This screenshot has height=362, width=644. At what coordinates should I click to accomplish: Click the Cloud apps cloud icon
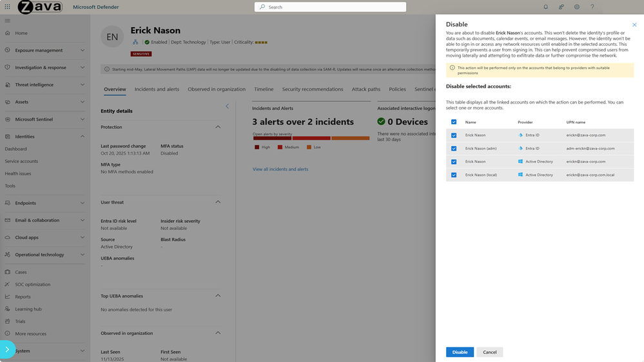[x=7, y=237]
